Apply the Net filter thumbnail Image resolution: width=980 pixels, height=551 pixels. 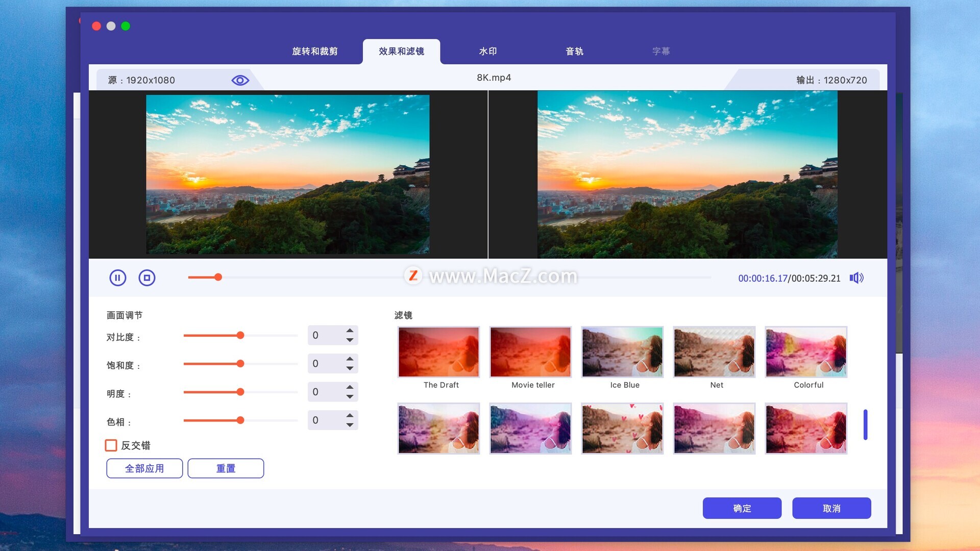715,352
